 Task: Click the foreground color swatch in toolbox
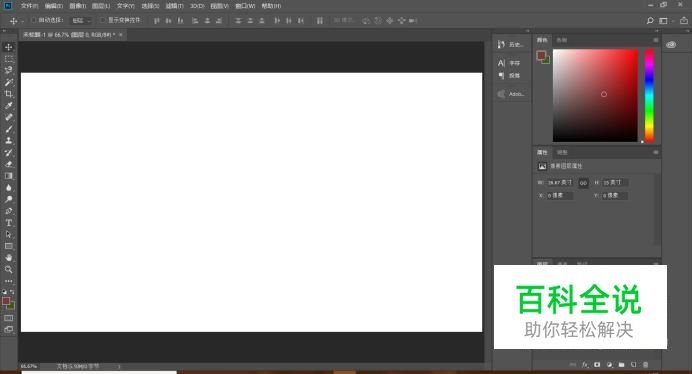(6, 301)
